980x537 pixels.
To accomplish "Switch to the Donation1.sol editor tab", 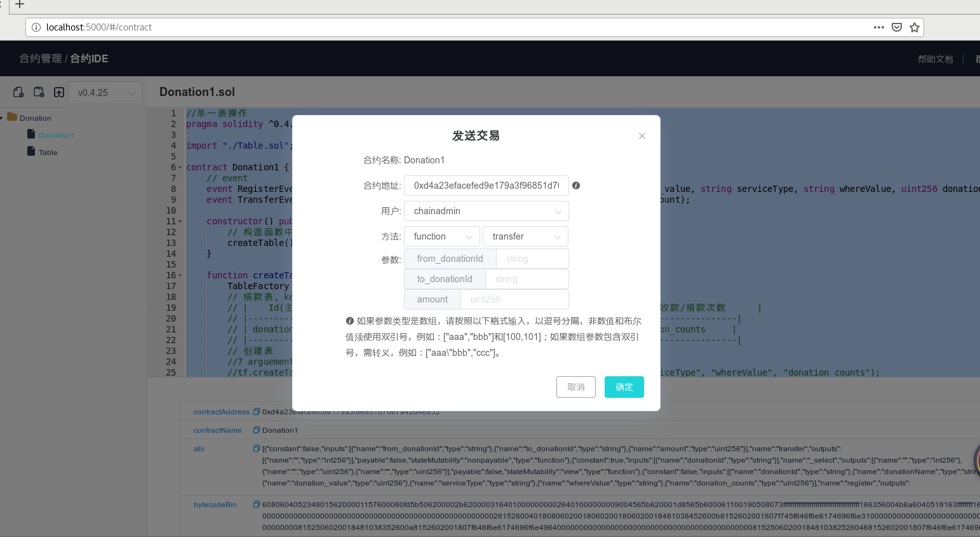I will 197,92.
